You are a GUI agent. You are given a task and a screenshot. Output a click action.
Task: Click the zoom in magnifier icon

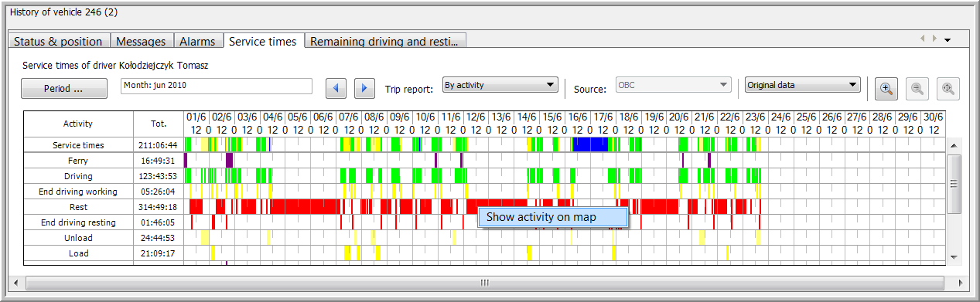click(886, 89)
